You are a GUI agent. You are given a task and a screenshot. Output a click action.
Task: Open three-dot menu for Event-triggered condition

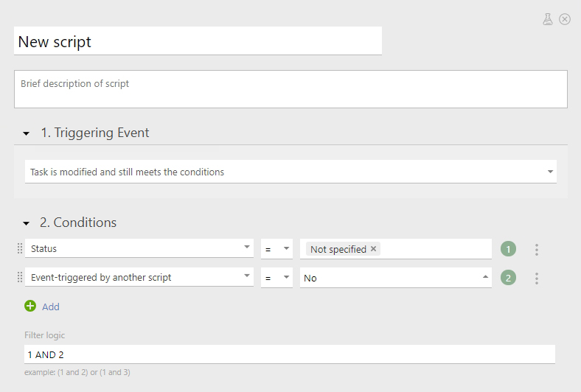click(x=537, y=279)
